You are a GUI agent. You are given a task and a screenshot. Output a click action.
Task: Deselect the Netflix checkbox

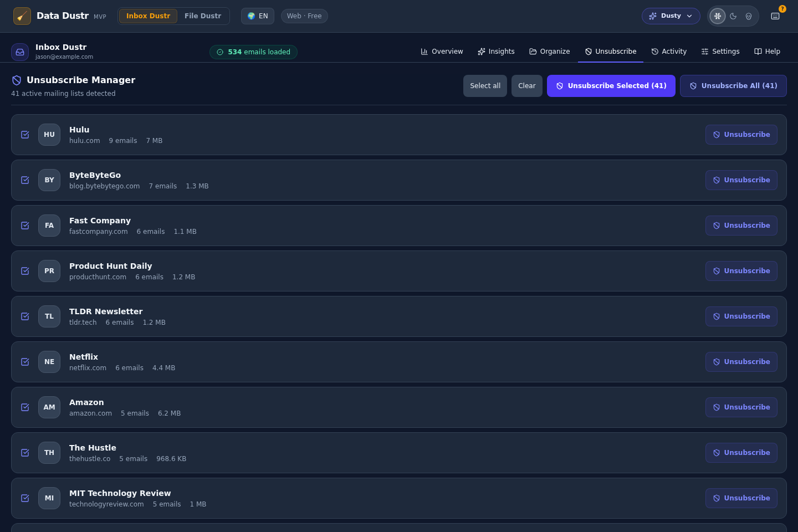25,362
